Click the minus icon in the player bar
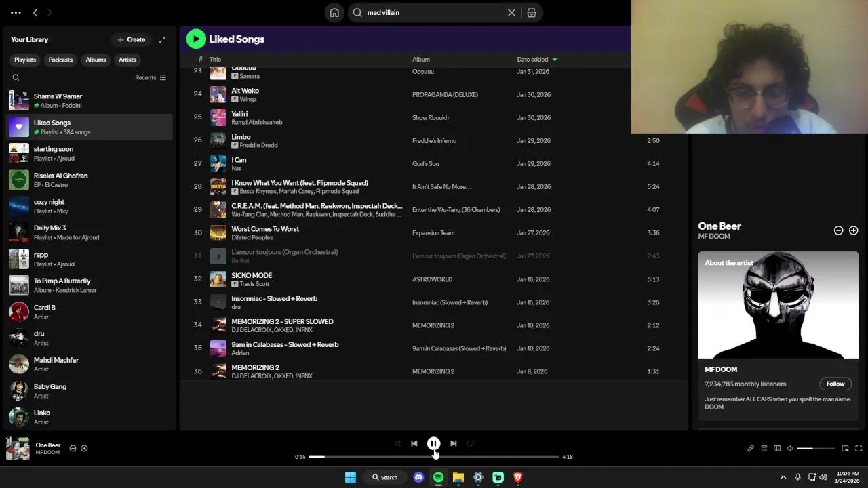This screenshot has width=868, height=488. pos(73,448)
